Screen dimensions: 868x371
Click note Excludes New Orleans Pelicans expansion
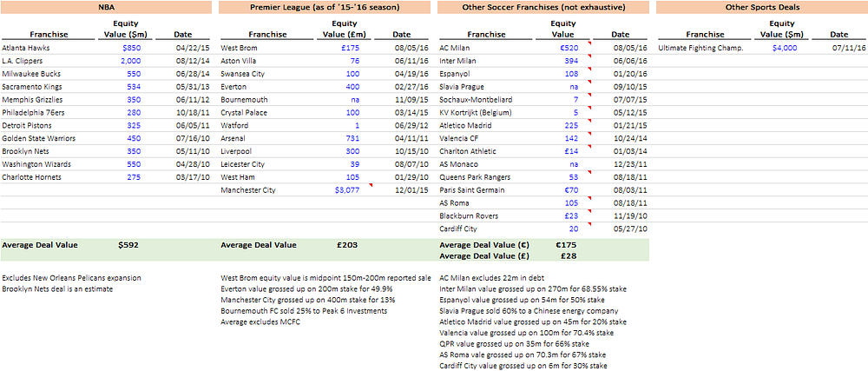click(72, 278)
